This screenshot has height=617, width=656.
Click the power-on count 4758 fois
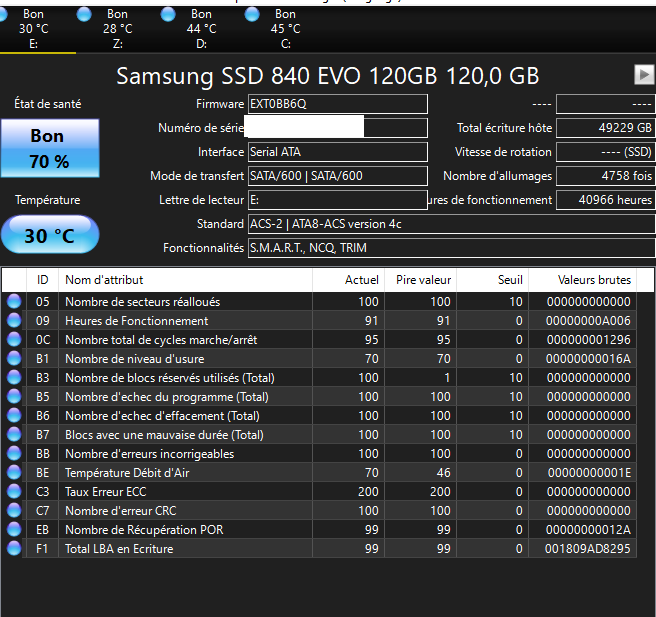pyautogui.click(x=605, y=176)
